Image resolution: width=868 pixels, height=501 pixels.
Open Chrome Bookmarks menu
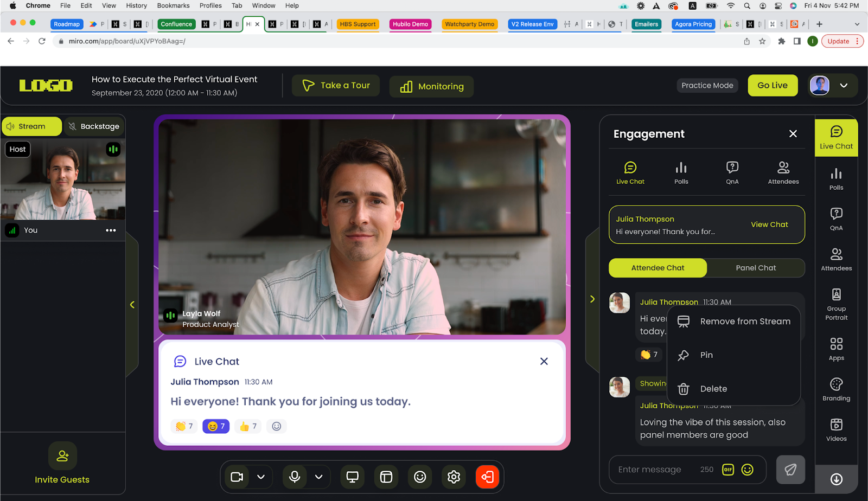[x=173, y=5]
